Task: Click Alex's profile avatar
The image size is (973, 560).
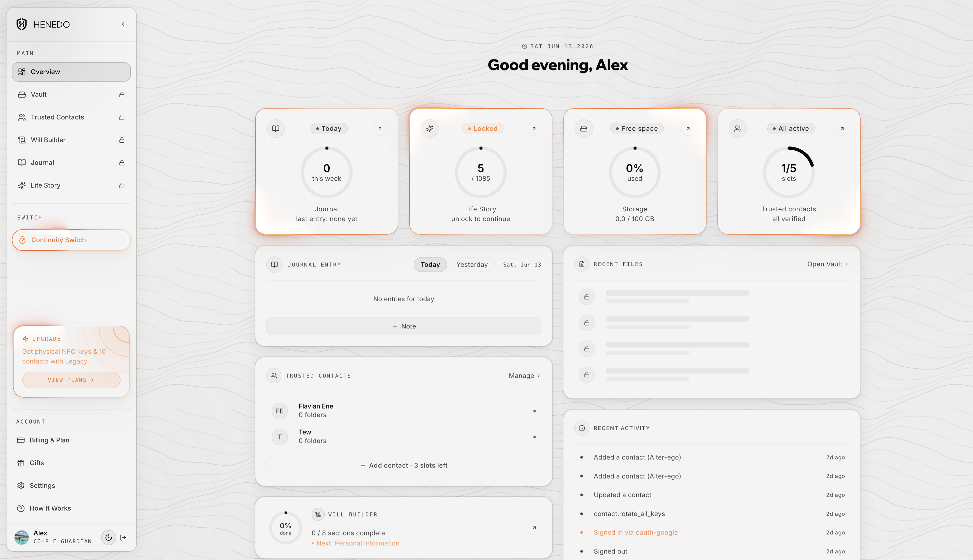Action: click(22, 538)
